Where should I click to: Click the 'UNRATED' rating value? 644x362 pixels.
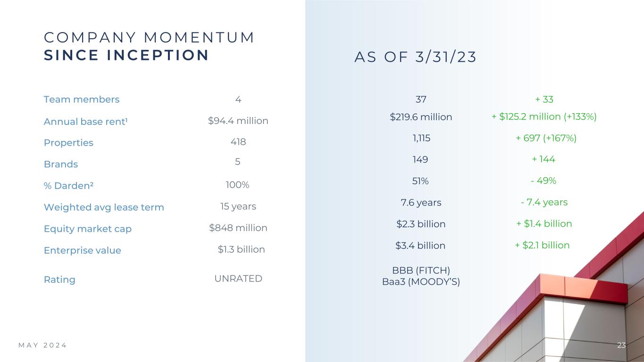coord(238,279)
